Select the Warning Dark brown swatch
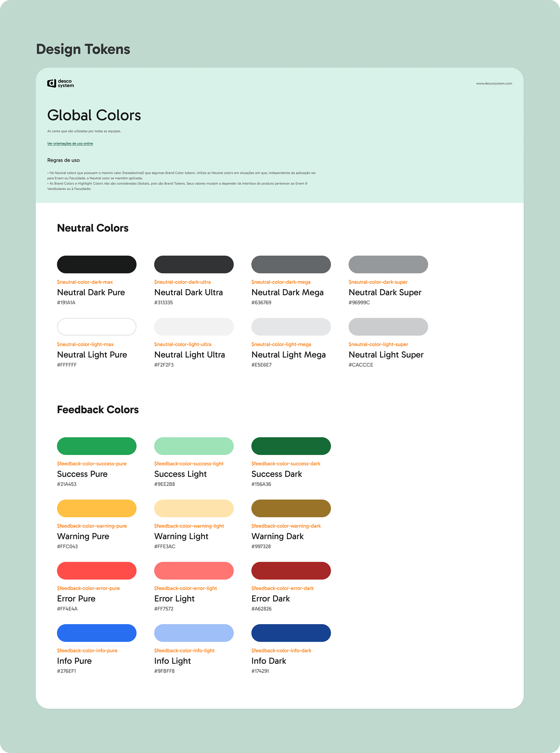560x753 pixels. click(291, 509)
